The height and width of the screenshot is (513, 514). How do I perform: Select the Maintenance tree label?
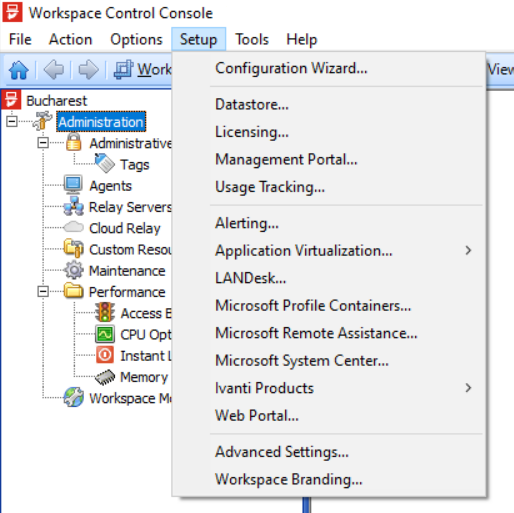(127, 271)
